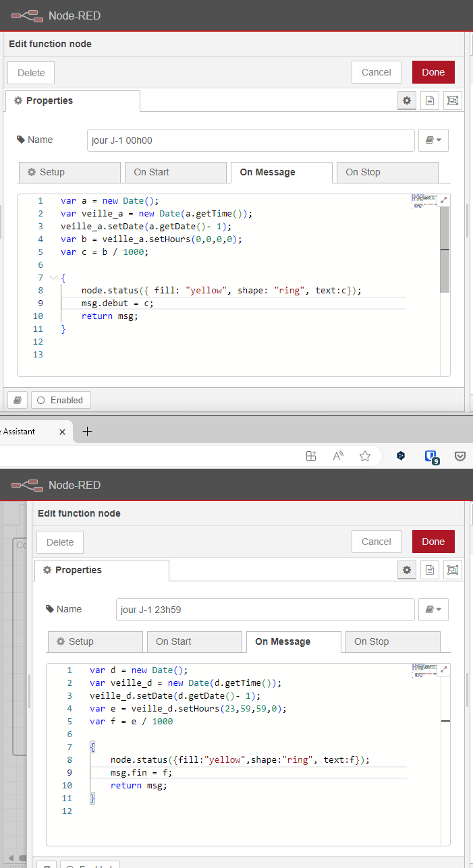Image resolution: width=473 pixels, height=868 pixels.
Task: Open a new browser tab with plus
Action: [x=87, y=432]
